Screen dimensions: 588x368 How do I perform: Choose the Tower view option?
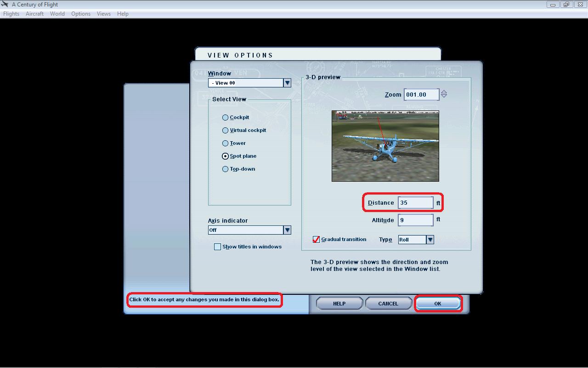pos(225,144)
